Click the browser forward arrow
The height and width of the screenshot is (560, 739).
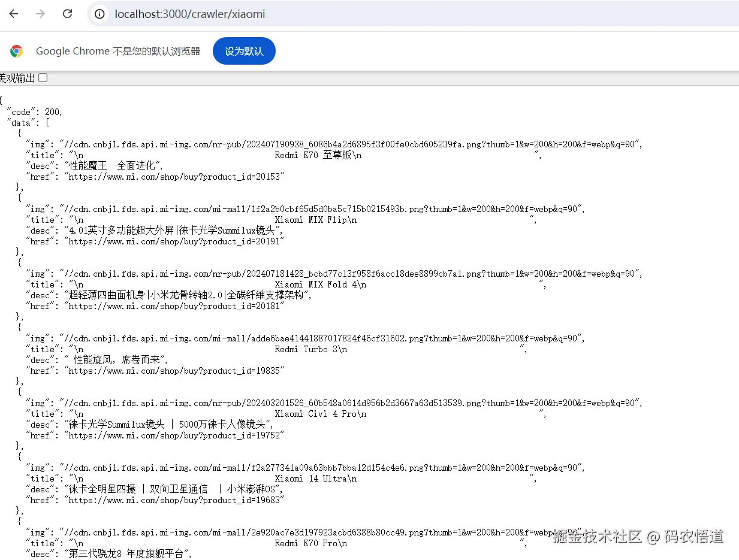pos(41,14)
